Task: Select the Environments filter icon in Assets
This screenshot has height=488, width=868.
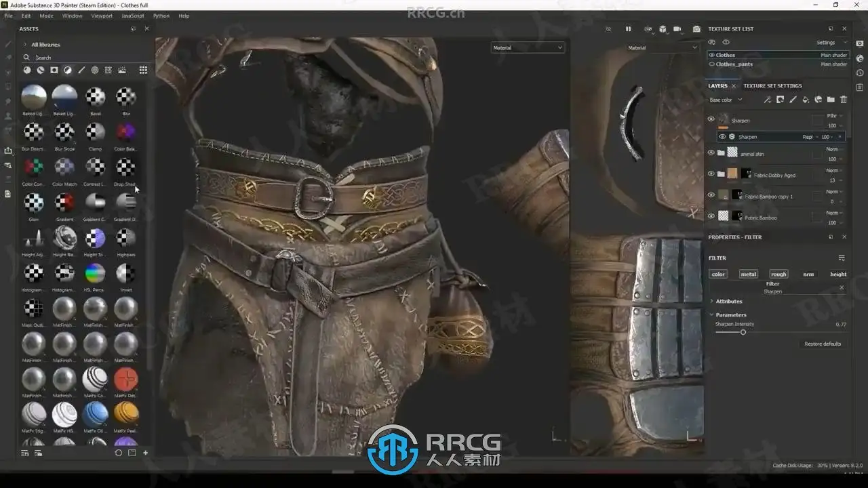Action: pos(122,70)
